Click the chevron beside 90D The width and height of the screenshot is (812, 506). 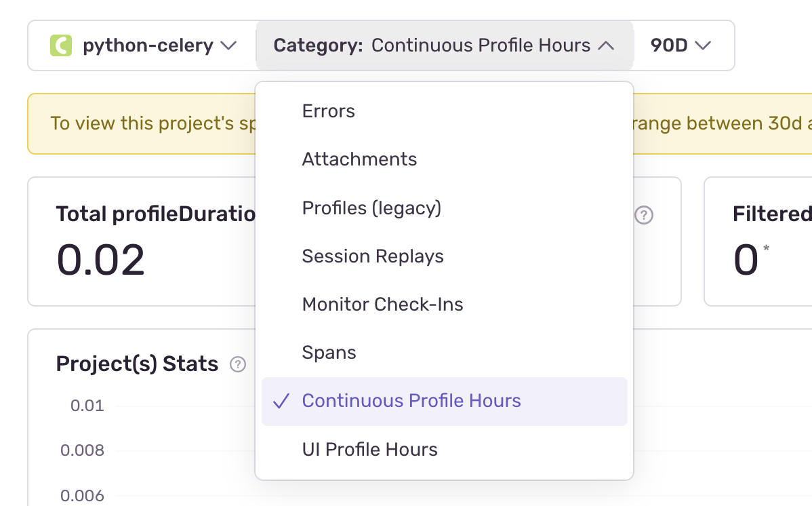pyautogui.click(x=703, y=45)
